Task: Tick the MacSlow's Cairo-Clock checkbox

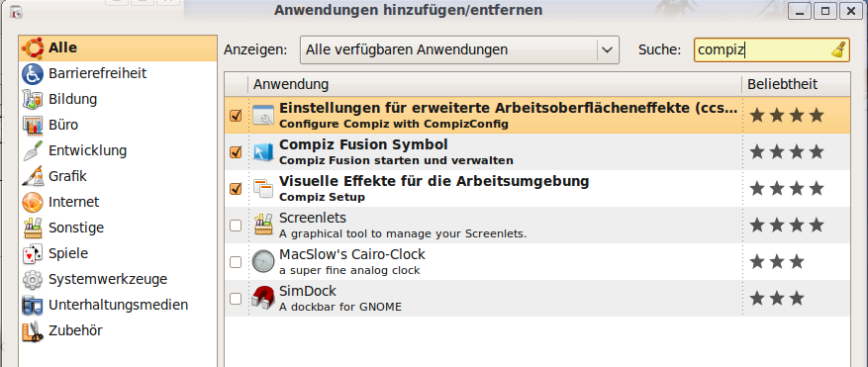Action: (x=236, y=262)
